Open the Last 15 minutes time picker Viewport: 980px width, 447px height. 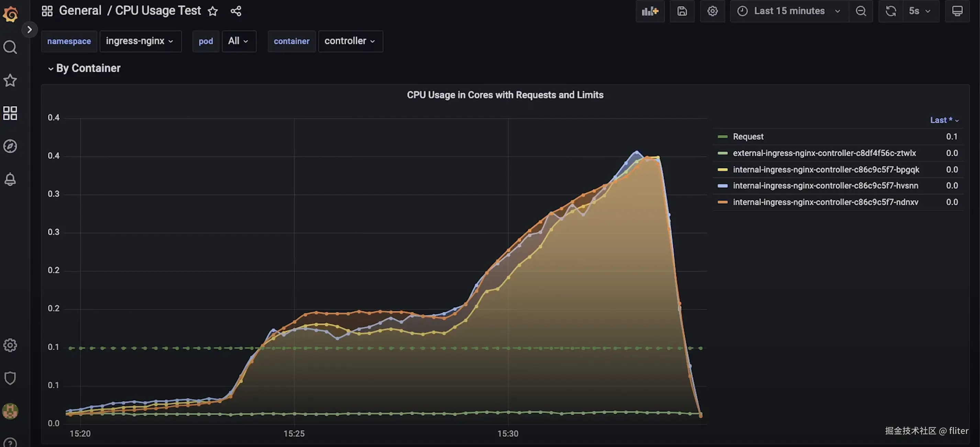789,11
